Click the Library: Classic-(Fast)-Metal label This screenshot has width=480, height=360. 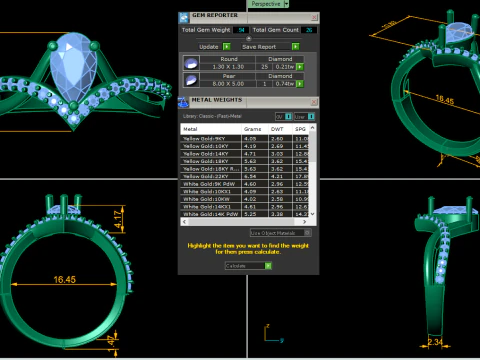click(212, 116)
